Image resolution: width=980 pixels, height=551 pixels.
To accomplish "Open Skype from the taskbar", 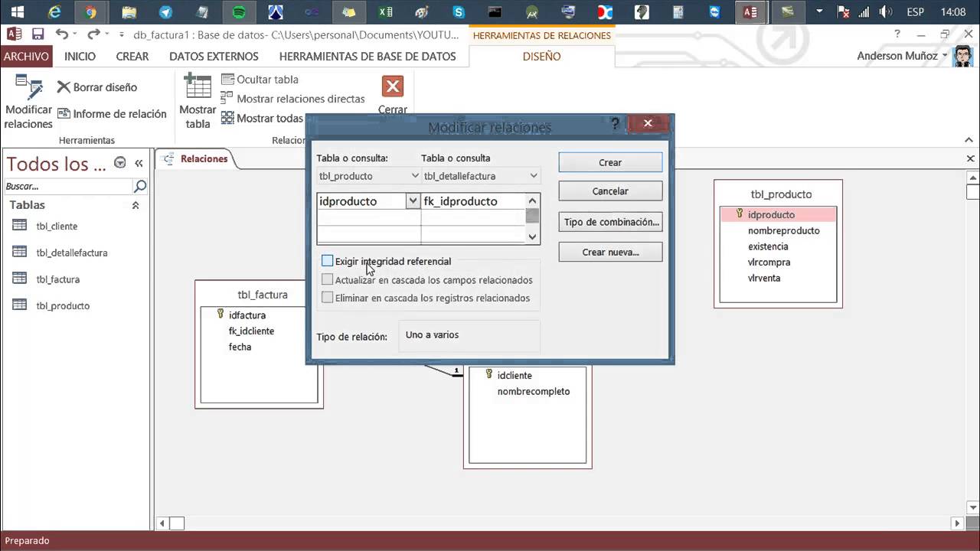I will click(459, 11).
